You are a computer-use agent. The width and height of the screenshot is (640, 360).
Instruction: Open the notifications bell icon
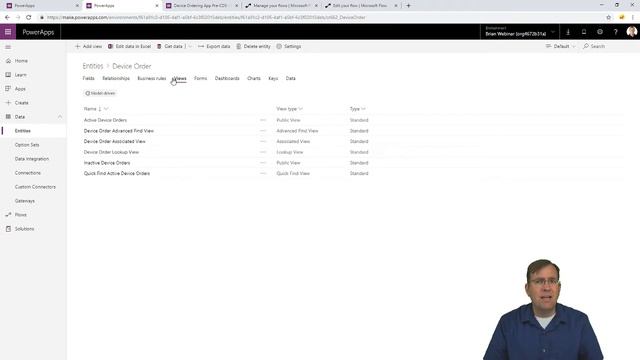coord(584,32)
